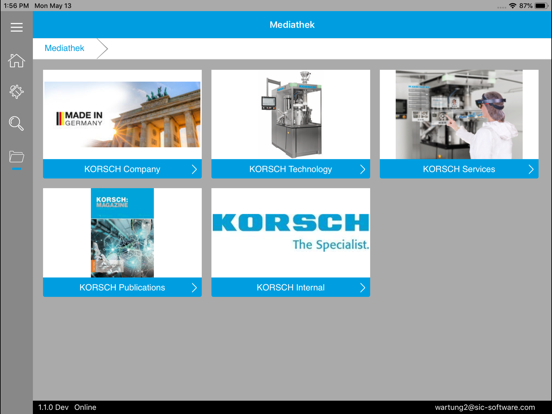Tap the Wi-Fi status icon
The image size is (552, 414).
pos(513,6)
